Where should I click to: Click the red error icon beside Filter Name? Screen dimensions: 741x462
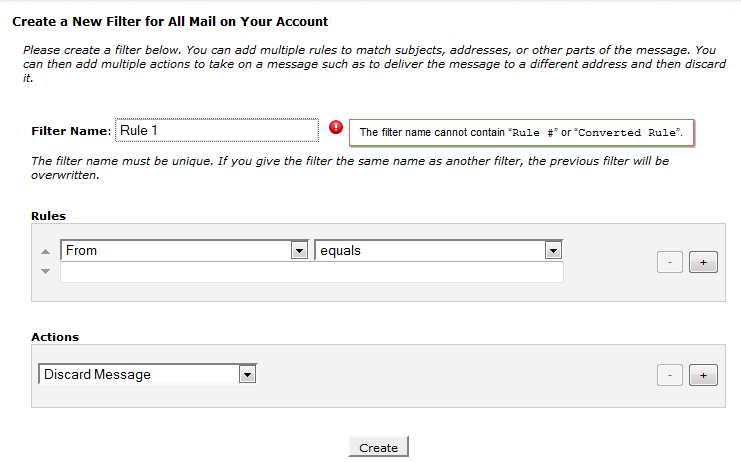click(336, 128)
